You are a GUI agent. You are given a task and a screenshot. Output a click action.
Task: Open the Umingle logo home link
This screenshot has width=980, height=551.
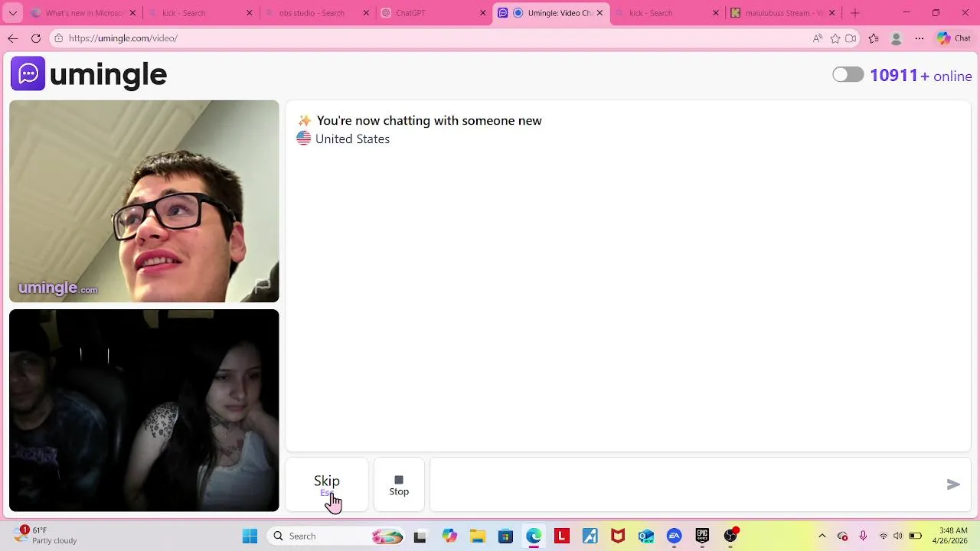[89, 74]
